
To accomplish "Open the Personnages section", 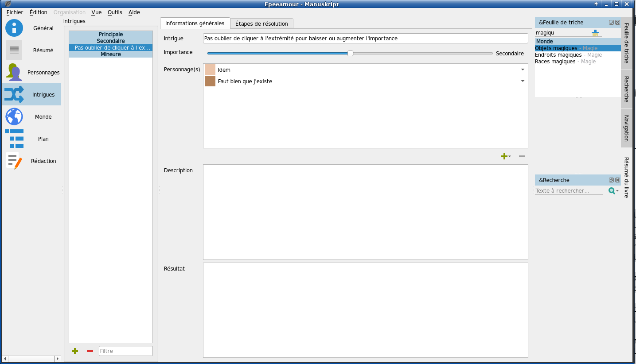I will [x=31, y=72].
